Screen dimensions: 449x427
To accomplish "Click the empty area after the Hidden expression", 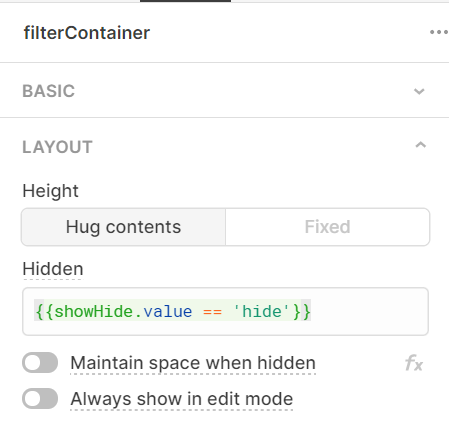I will (368, 312).
